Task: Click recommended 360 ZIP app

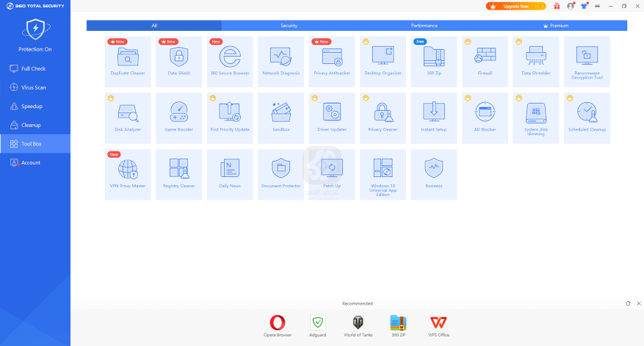Action: point(398,326)
